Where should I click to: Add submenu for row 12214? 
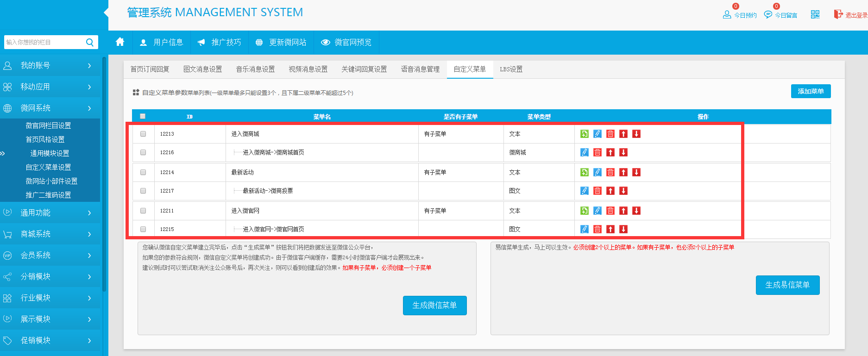(x=585, y=172)
